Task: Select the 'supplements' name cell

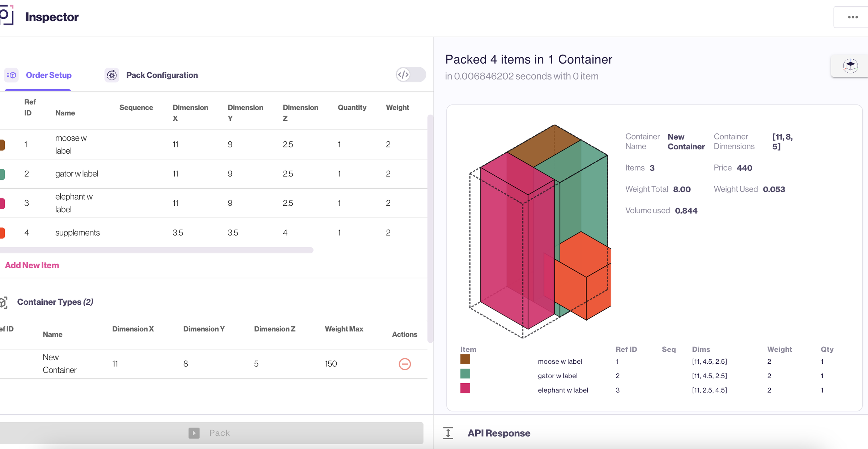Action: (77, 233)
